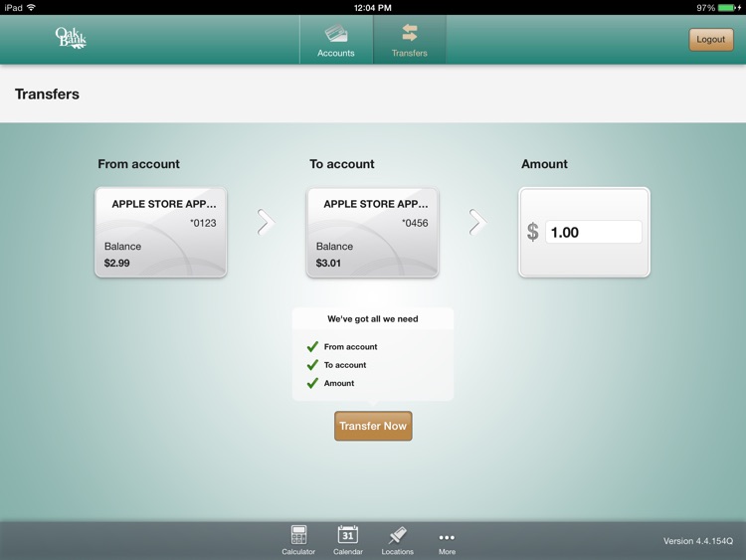Click the 'We've got all we need' text
The width and height of the screenshot is (746, 560).
pos(373,318)
